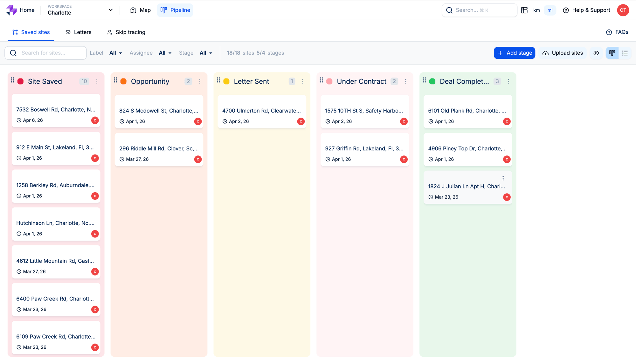This screenshot has height=364, width=636.
Task: Open the table icon beside the search bar
Action: click(524, 10)
